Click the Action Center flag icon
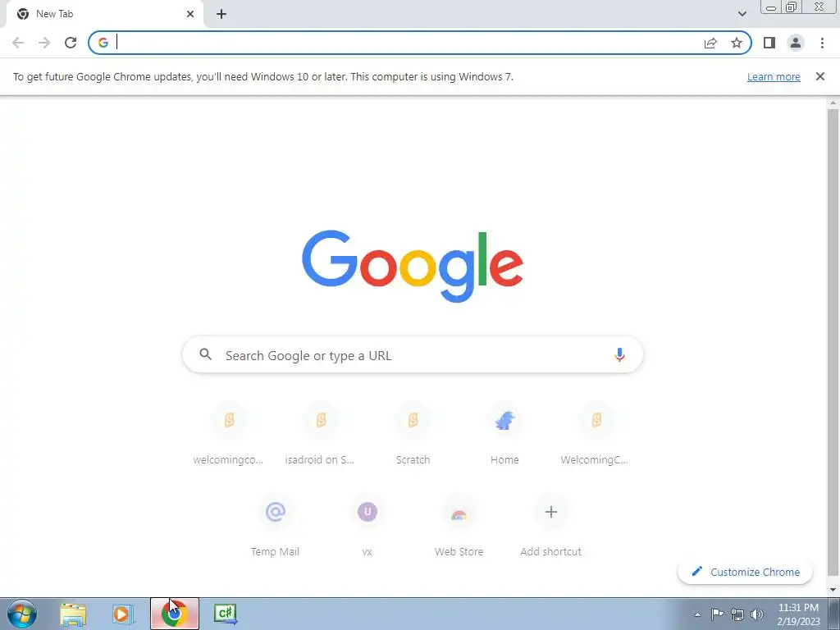This screenshot has height=630, width=840. (x=717, y=614)
